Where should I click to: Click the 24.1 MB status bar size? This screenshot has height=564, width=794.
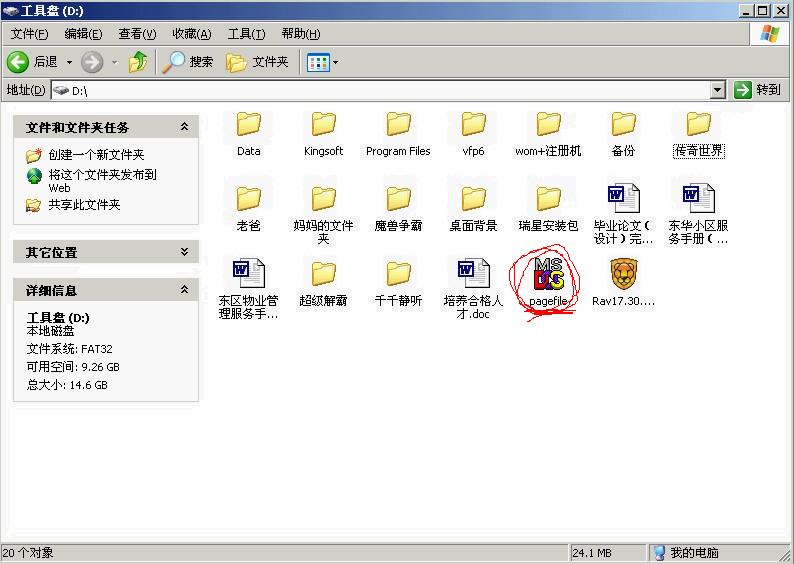tap(591, 553)
